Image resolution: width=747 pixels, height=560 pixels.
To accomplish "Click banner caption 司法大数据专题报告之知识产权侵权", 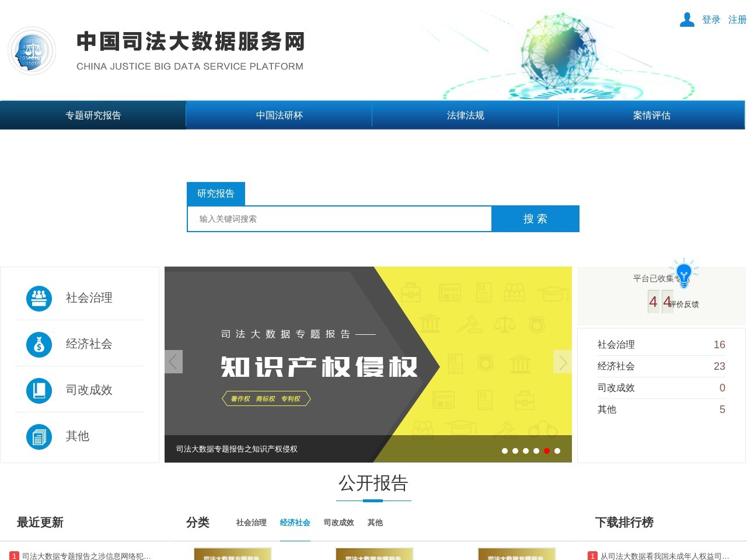I will [x=237, y=449].
